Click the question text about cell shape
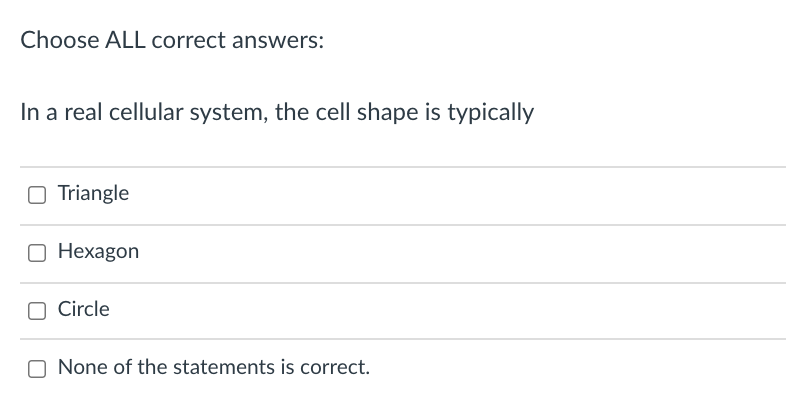Viewport: 786px width, 406px height. pos(277,112)
